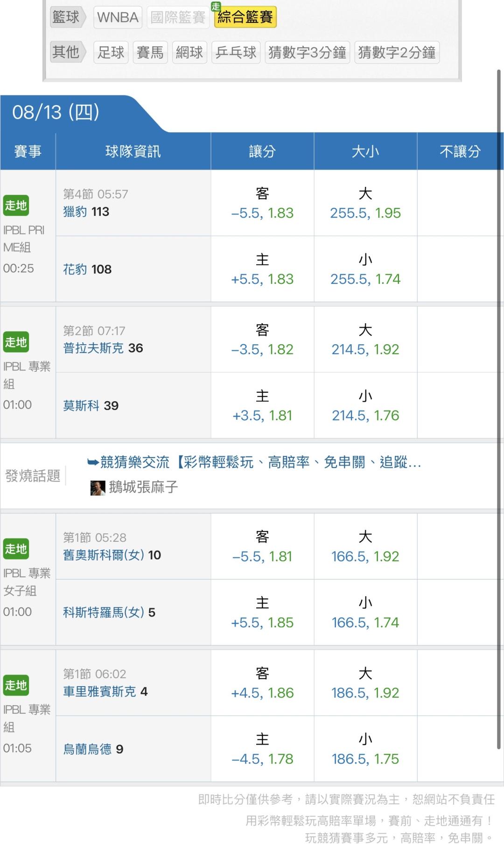
Task: Open the 競猜樂交流 hot topic link
Action: (x=260, y=462)
